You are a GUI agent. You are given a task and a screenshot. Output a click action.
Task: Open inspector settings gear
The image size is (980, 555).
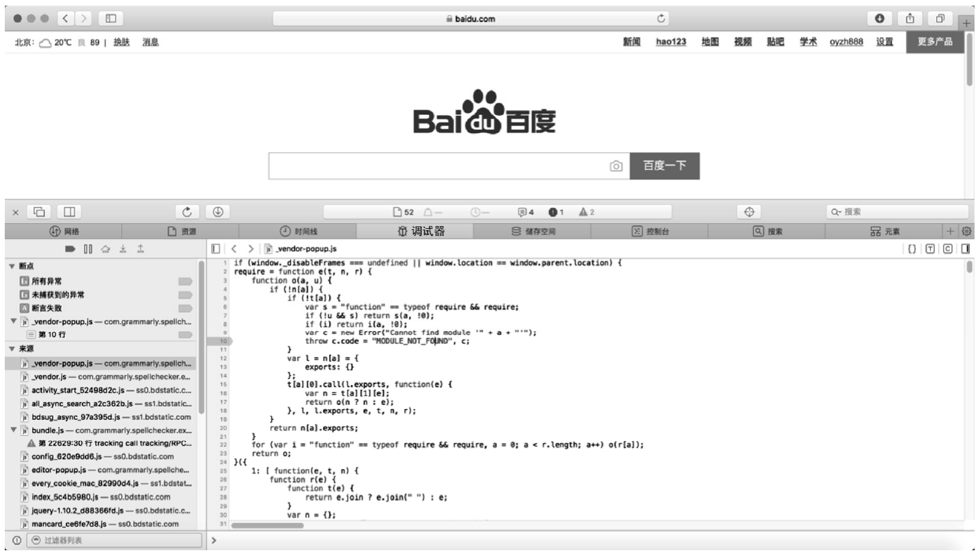[966, 231]
